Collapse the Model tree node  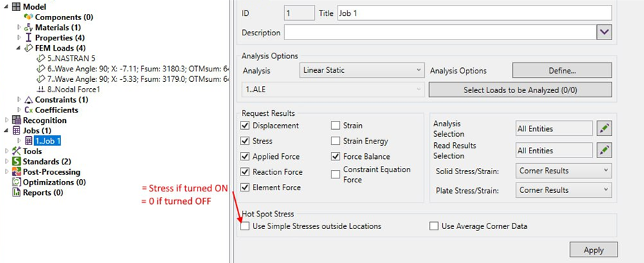(x=7, y=6)
